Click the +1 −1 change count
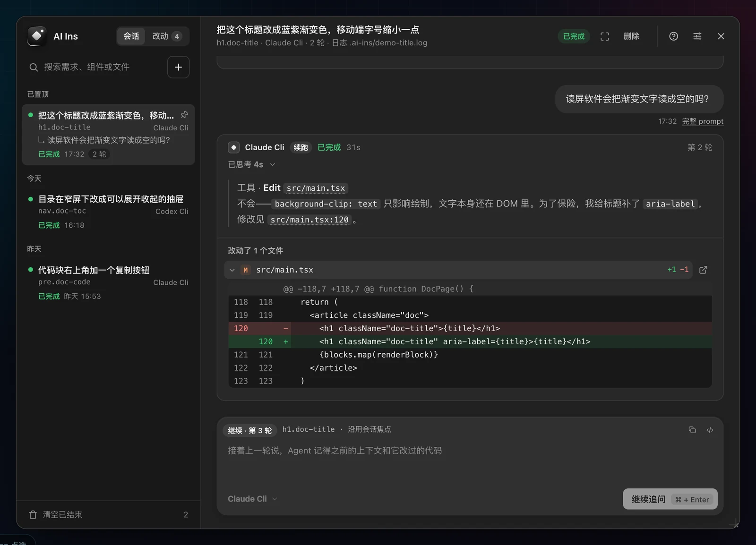 point(678,270)
